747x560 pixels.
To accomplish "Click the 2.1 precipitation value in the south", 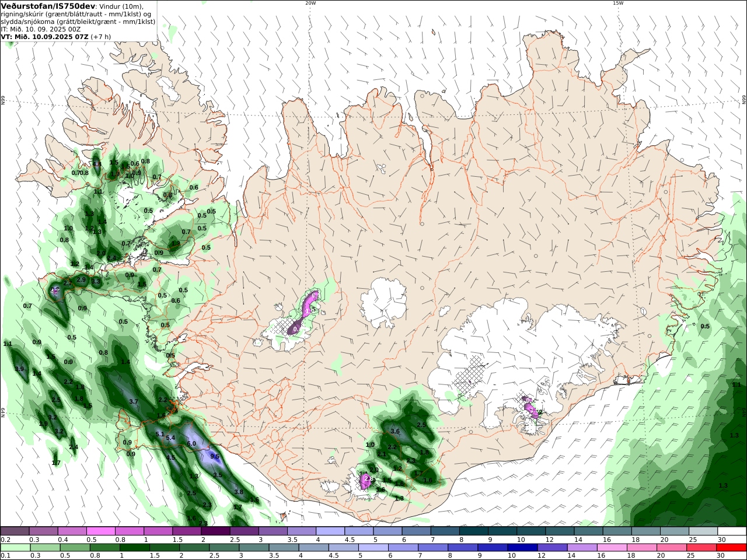I will [382, 454].
